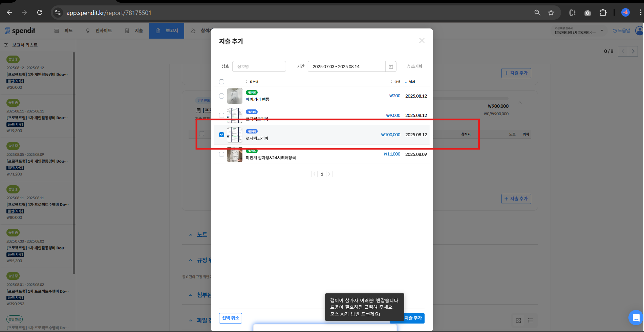Sort dialog list by 금액 column
Image resolution: width=644 pixels, height=332 pixels.
(395, 82)
